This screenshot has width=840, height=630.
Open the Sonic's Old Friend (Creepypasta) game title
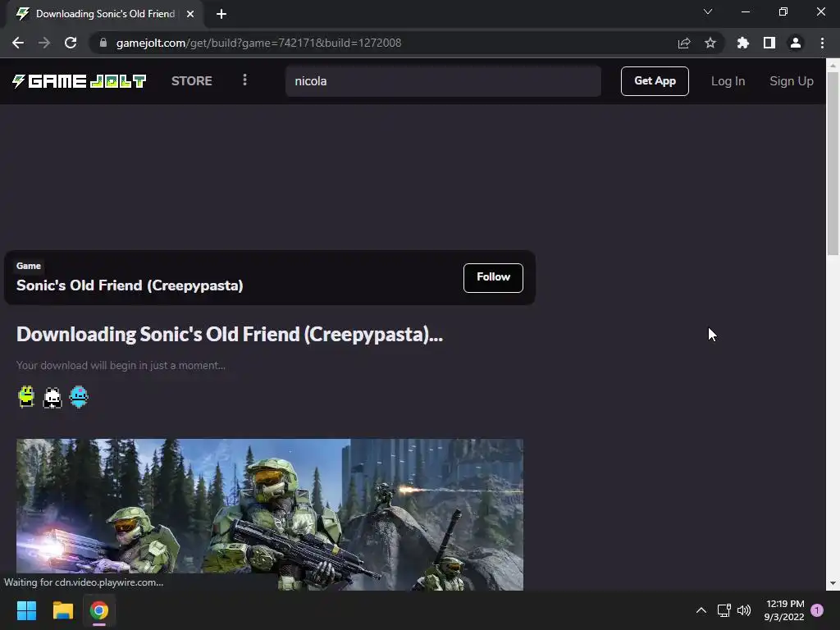point(130,285)
